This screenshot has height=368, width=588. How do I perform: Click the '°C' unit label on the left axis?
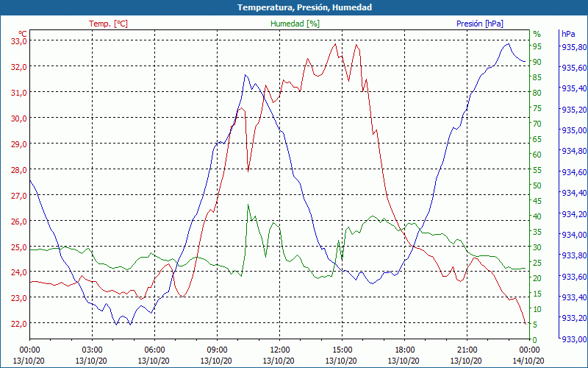(23, 33)
